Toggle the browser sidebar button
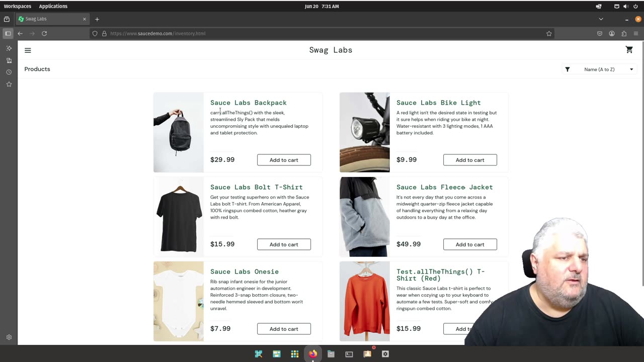Viewport: 644px width, 362px height. tap(8, 34)
